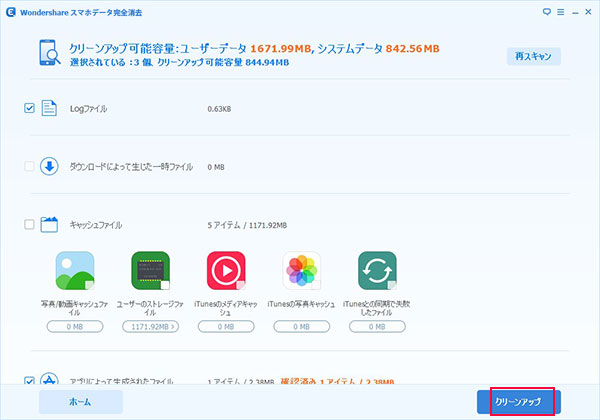Select the iTunes media cache play icon
Viewport: 600px width, 420px height.
click(x=226, y=270)
